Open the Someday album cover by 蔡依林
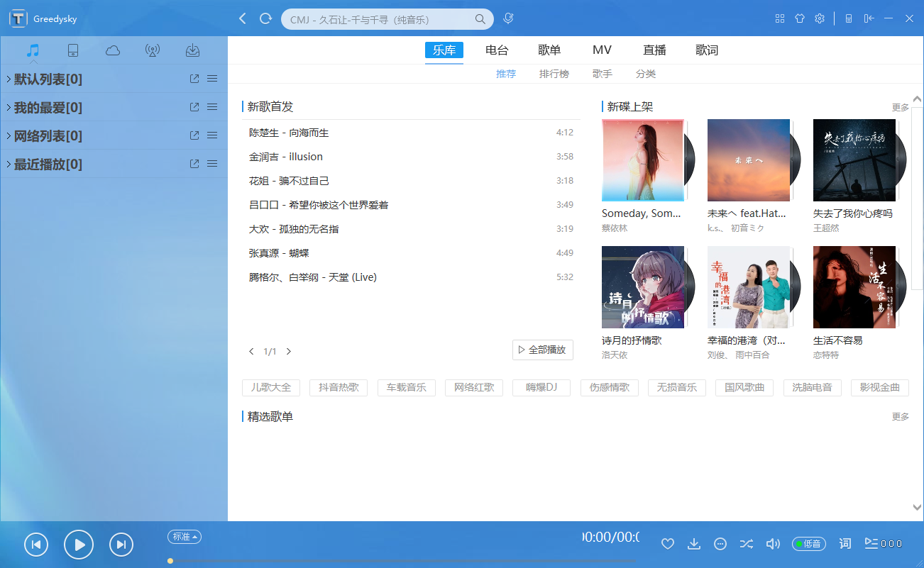 [x=643, y=160]
